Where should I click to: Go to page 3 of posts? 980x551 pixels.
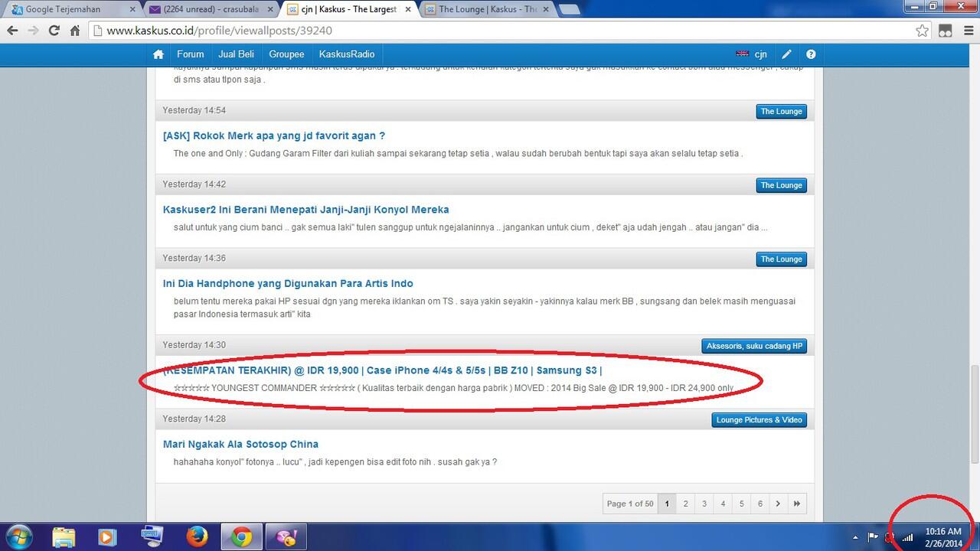pyautogui.click(x=704, y=504)
